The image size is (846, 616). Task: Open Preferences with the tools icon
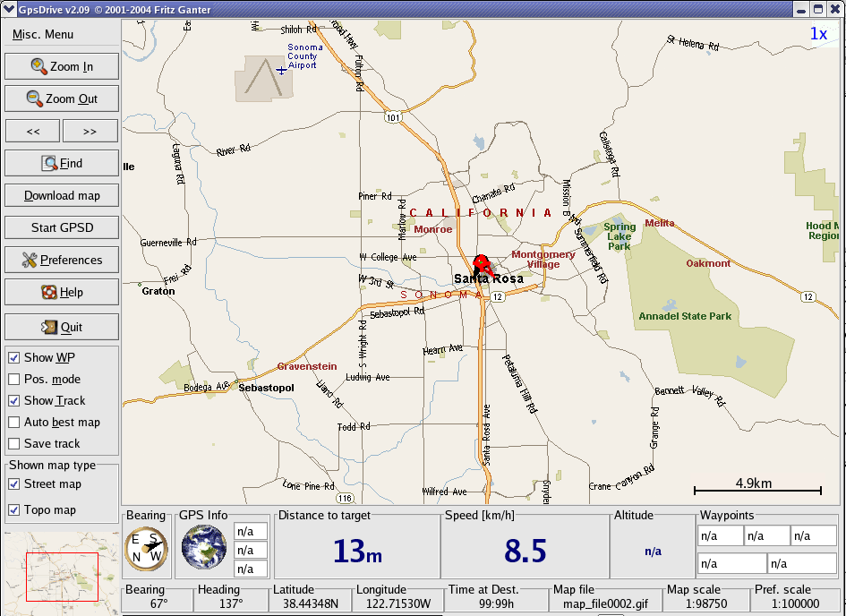click(x=62, y=260)
